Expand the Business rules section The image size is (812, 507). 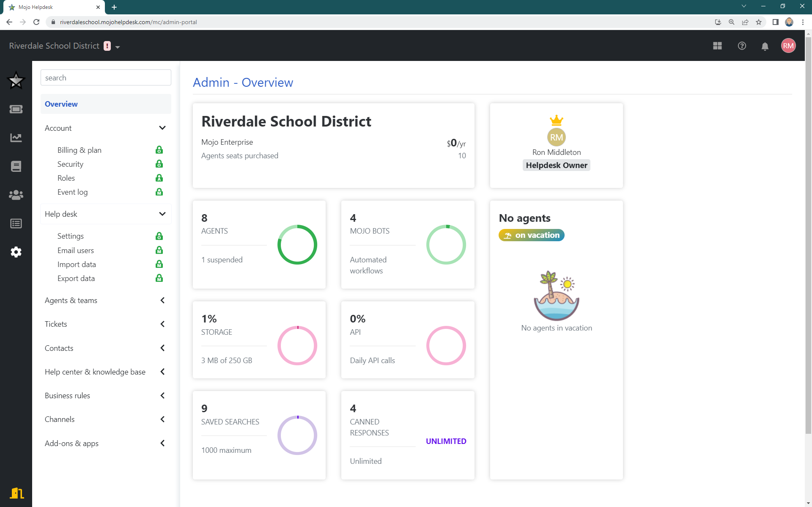coord(162,395)
